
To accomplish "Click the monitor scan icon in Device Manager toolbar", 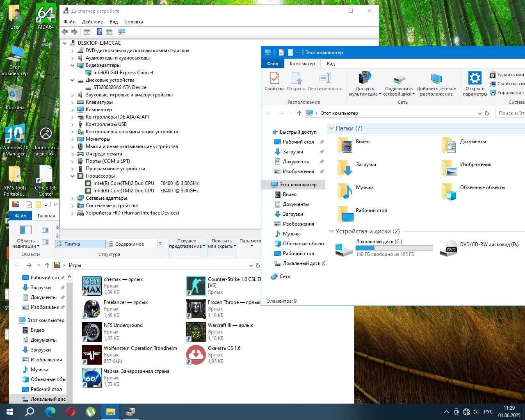I will point(122,32).
